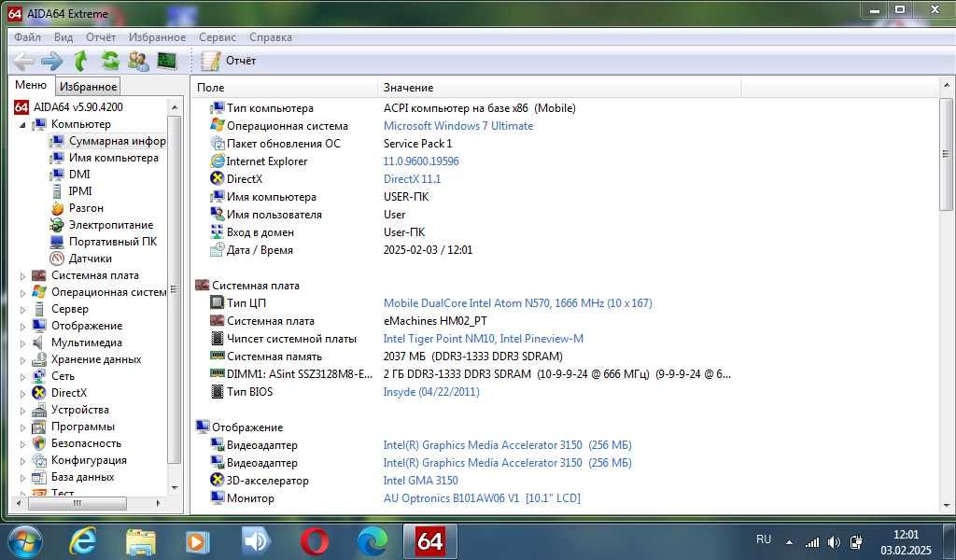The image size is (956, 560).
Task: Collapse the Компьютер tree node
Action: click(22, 125)
